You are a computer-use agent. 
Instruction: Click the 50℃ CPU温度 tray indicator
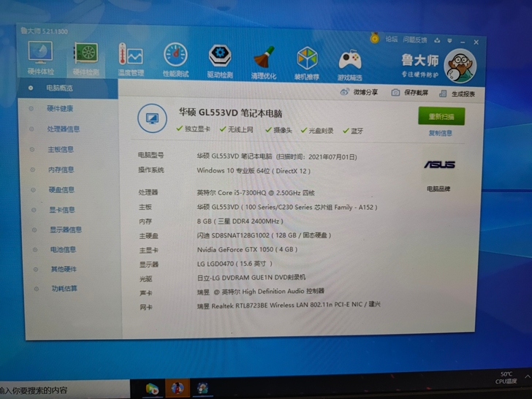click(506, 378)
